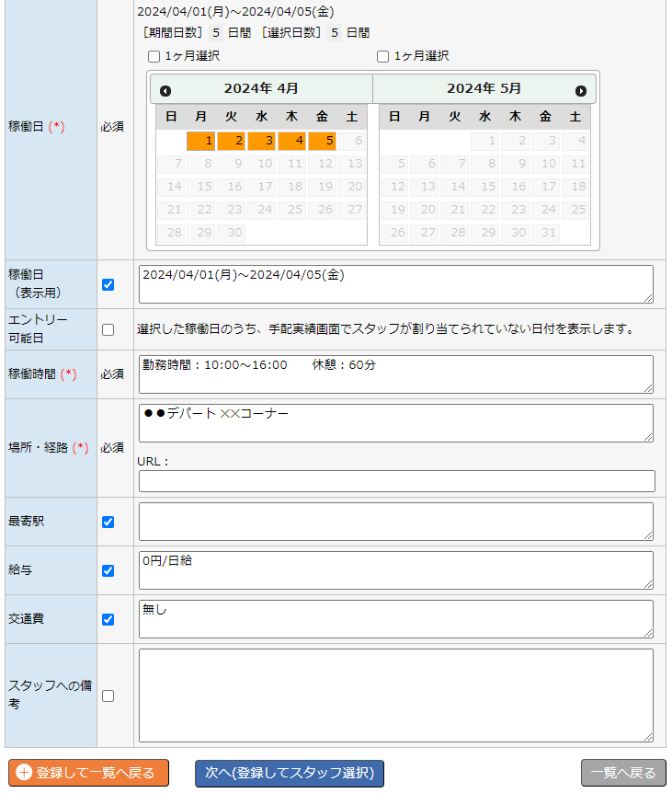Uncheck the 交通費 checkbox
This screenshot has height=793, width=672.
pos(108,619)
